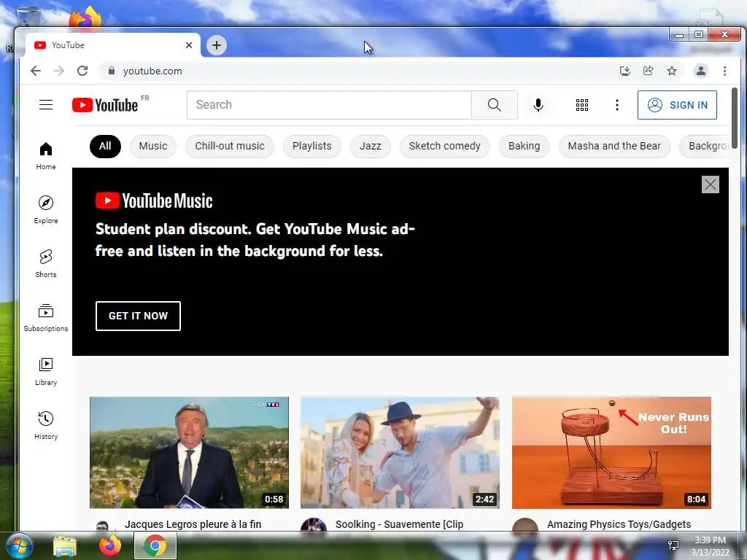The width and height of the screenshot is (747, 560).
Task: Click the network tray icon
Action: (673, 545)
